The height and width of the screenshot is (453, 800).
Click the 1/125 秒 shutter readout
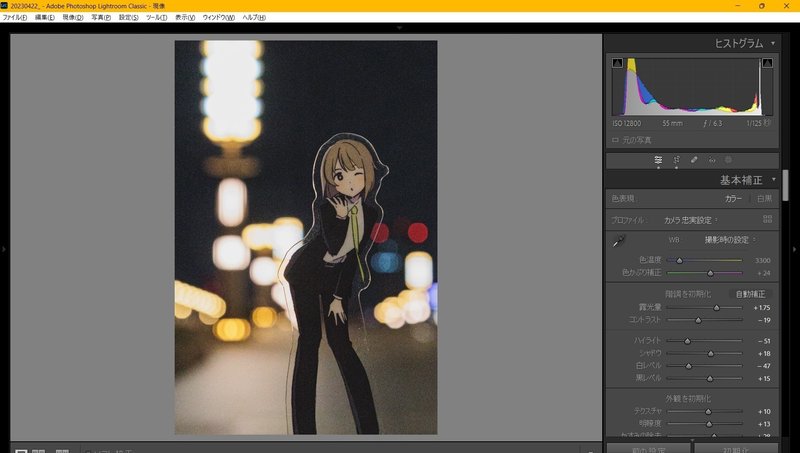pyautogui.click(x=758, y=123)
